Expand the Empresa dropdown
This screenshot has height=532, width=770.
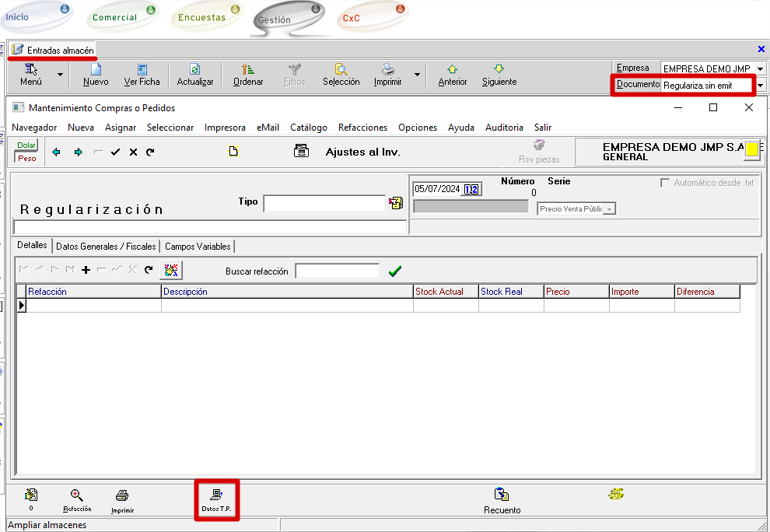click(x=760, y=69)
